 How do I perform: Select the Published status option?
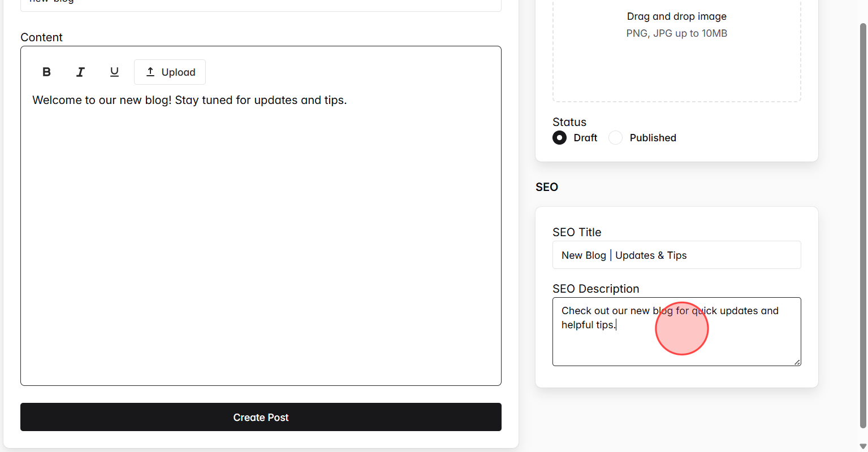pyautogui.click(x=615, y=137)
